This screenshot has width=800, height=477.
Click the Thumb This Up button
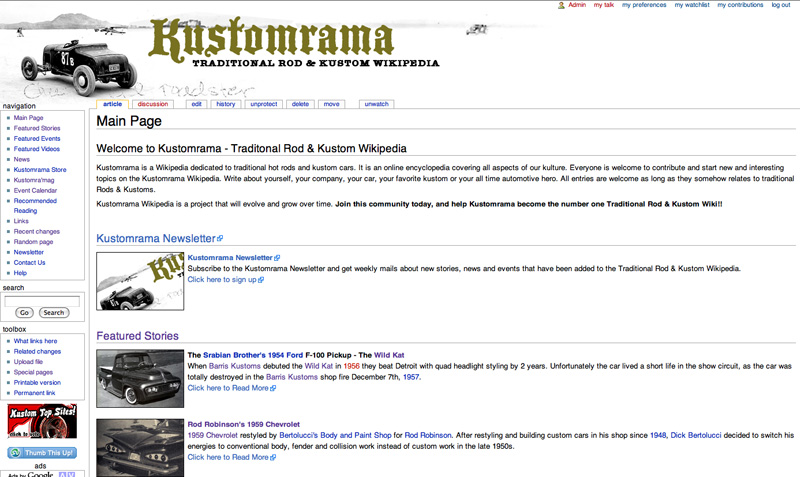[x=42, y=453]
